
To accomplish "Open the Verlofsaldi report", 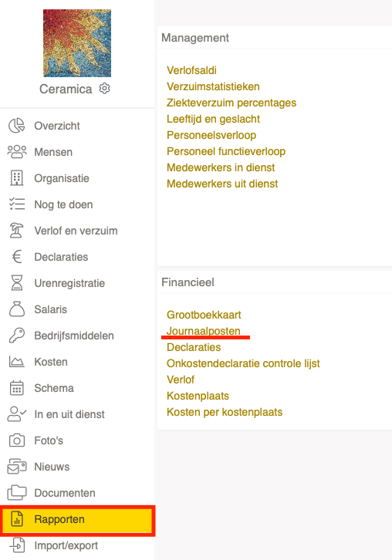I will tap(191, 70).
